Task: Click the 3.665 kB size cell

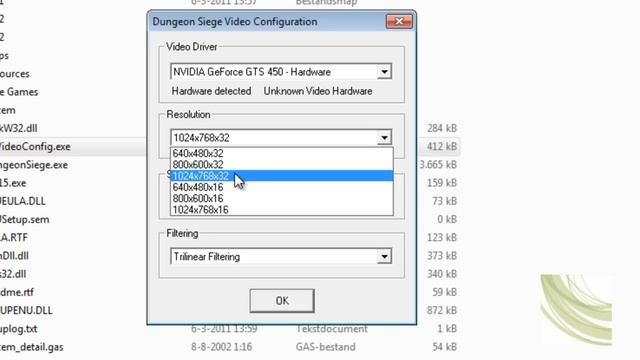Action: [x=438, y=165]
